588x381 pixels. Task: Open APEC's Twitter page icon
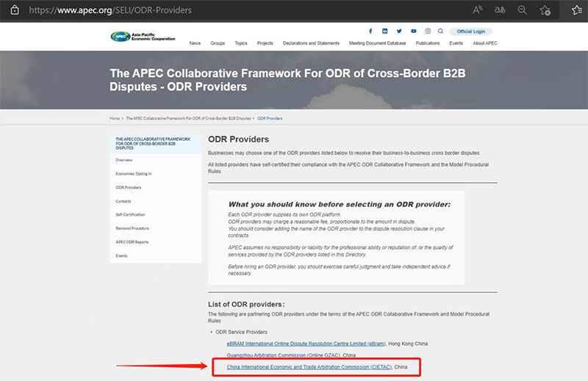pyautogui.click(x=399, y=32)
